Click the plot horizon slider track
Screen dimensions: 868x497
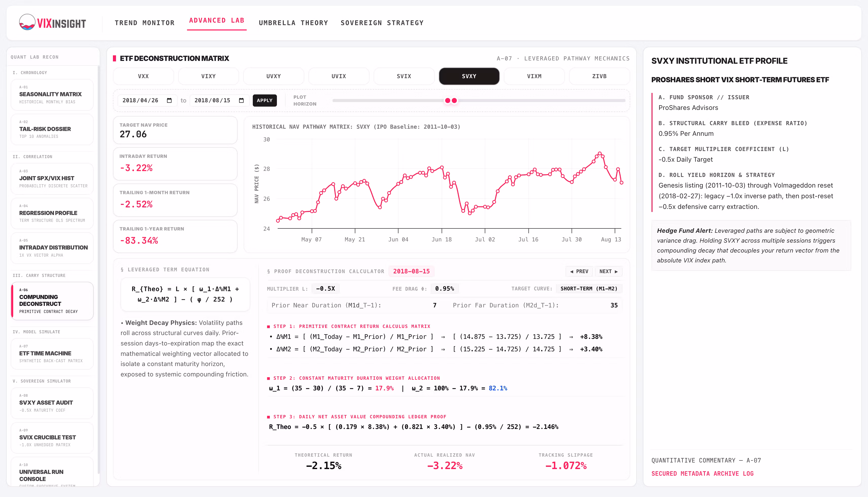[x=479, y=101]
